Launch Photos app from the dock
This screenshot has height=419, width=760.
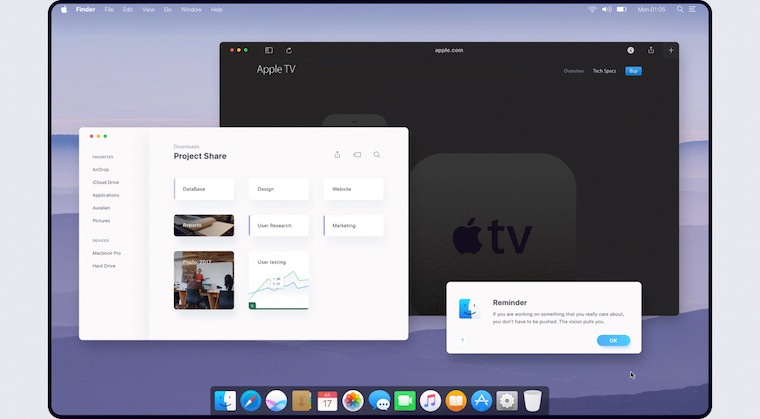click(x=353, y=401)
